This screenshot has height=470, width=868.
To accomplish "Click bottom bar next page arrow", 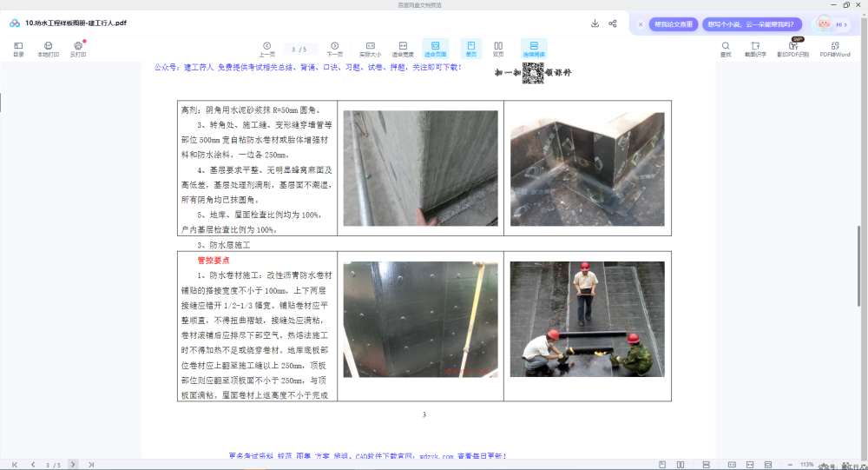I will point(73,465).
